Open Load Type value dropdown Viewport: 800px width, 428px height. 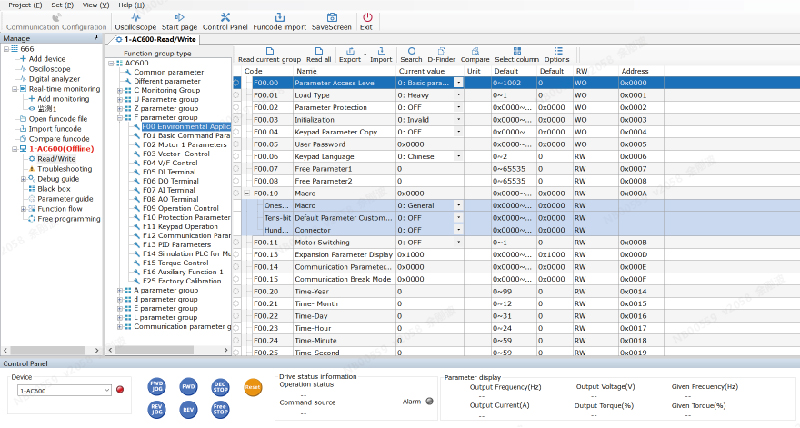pyautogui.click(x=459, y=95)
